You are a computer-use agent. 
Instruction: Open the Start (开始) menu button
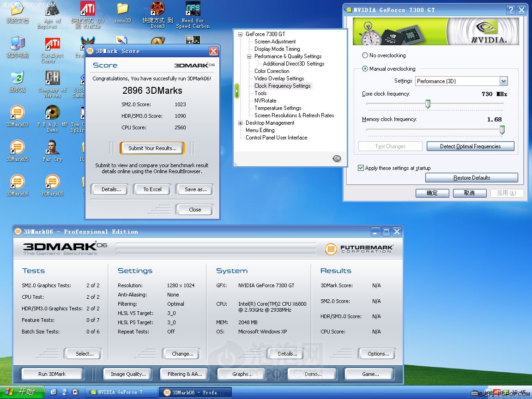pos(22,392)
